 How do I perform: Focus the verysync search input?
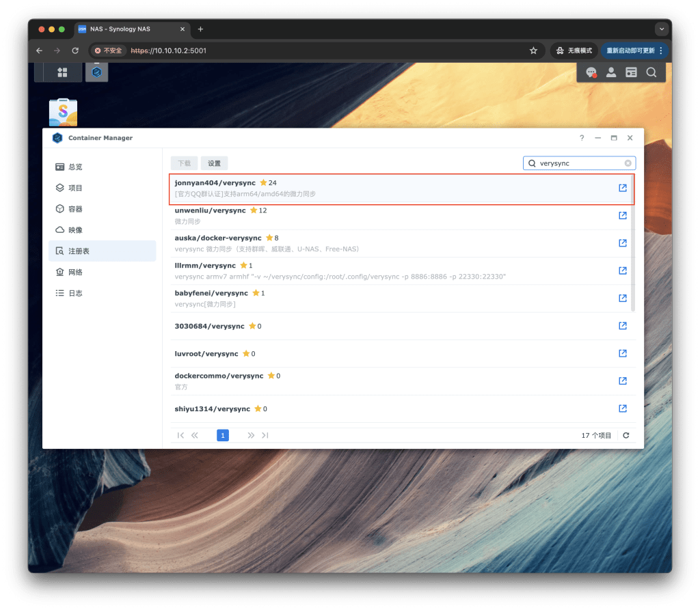(x=579, y=163)
